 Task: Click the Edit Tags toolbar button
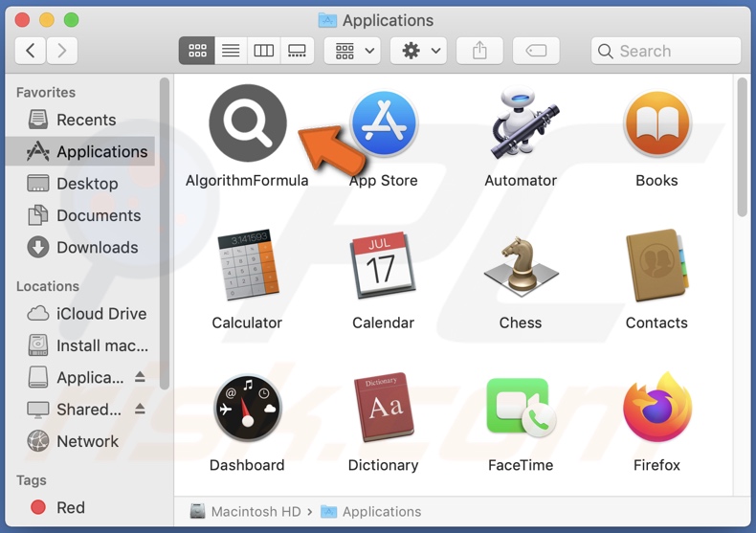(536, 51)
